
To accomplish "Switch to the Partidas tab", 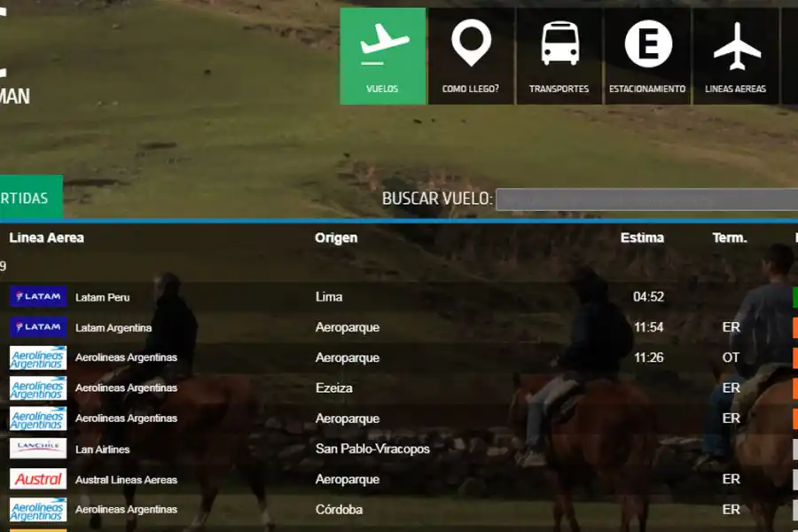I will [x=27, y=198].
